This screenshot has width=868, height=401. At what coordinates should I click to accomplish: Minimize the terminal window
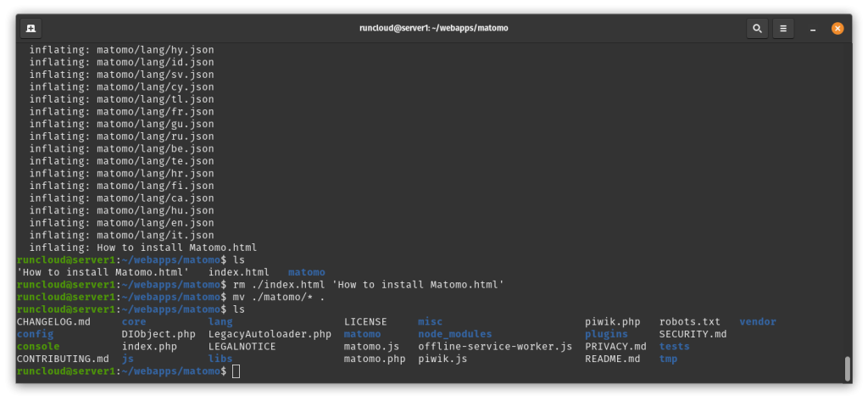tap(813, 28)
